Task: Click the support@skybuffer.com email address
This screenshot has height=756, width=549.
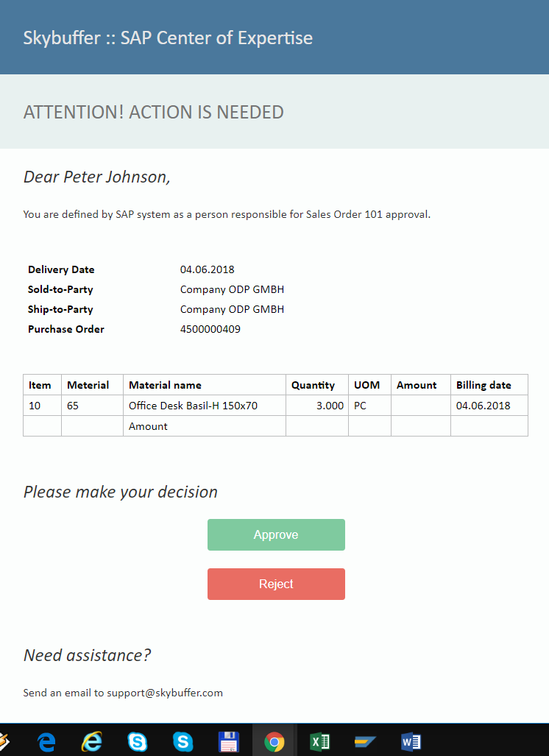Action: coord(165,693)
